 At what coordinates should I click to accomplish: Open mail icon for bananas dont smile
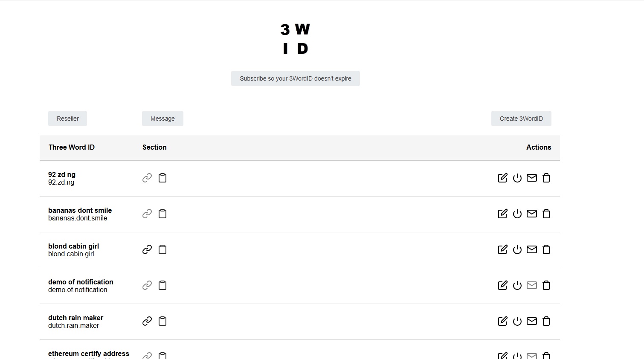532,214
